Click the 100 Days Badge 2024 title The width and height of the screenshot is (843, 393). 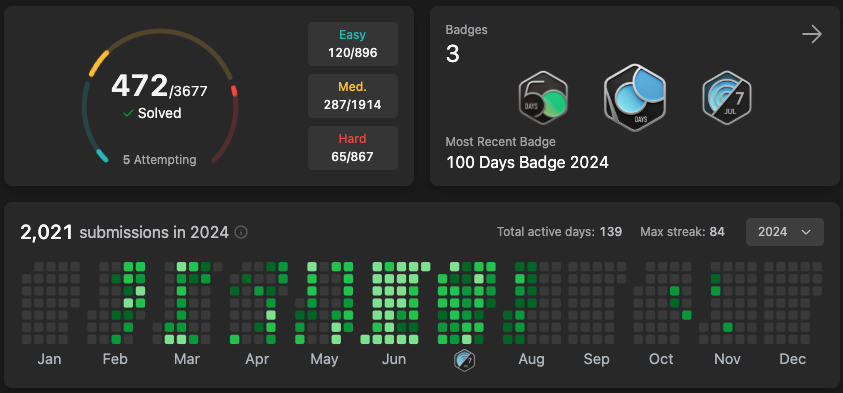click(x=527, y=162)
